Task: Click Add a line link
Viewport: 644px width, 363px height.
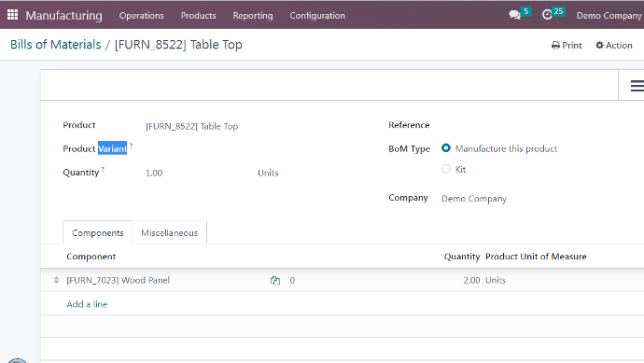Action: 87,304
